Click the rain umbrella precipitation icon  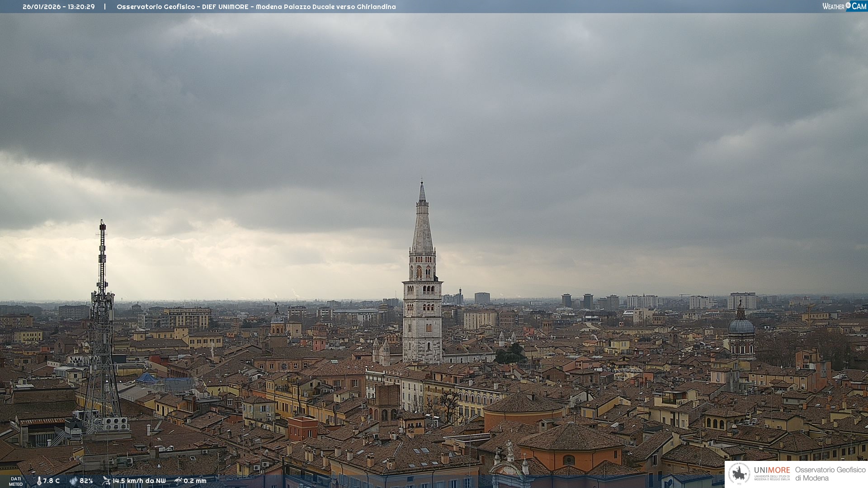tap(178, 481)
